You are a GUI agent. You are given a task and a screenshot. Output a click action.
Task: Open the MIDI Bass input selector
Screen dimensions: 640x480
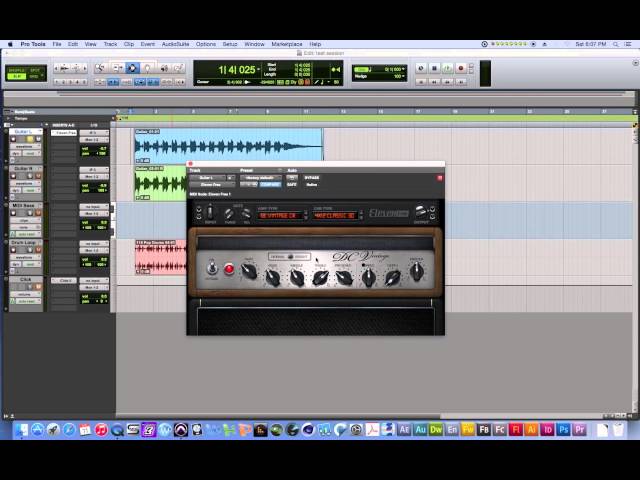[x=94, y=207]
